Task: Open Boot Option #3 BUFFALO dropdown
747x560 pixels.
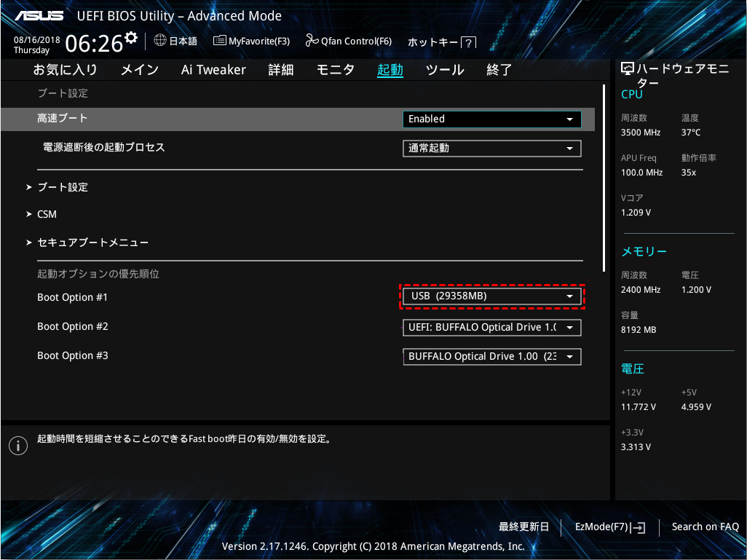Action: pos(491,357)
